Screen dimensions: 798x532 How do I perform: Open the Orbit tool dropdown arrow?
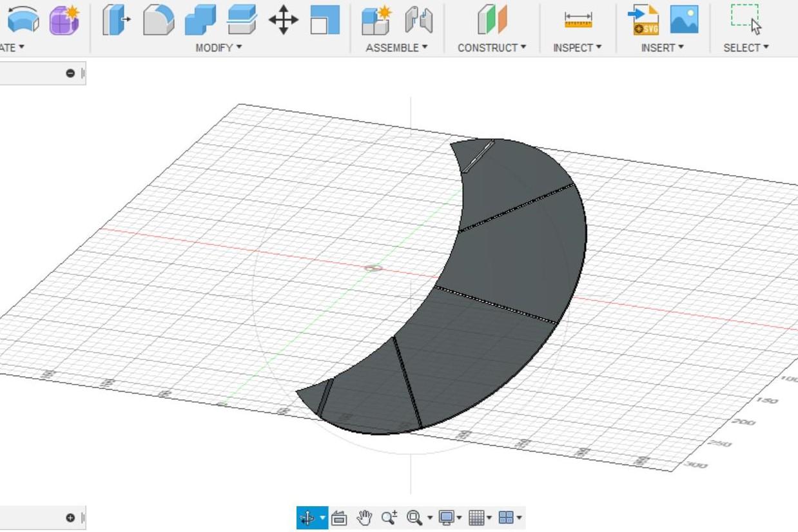(322, 517)
